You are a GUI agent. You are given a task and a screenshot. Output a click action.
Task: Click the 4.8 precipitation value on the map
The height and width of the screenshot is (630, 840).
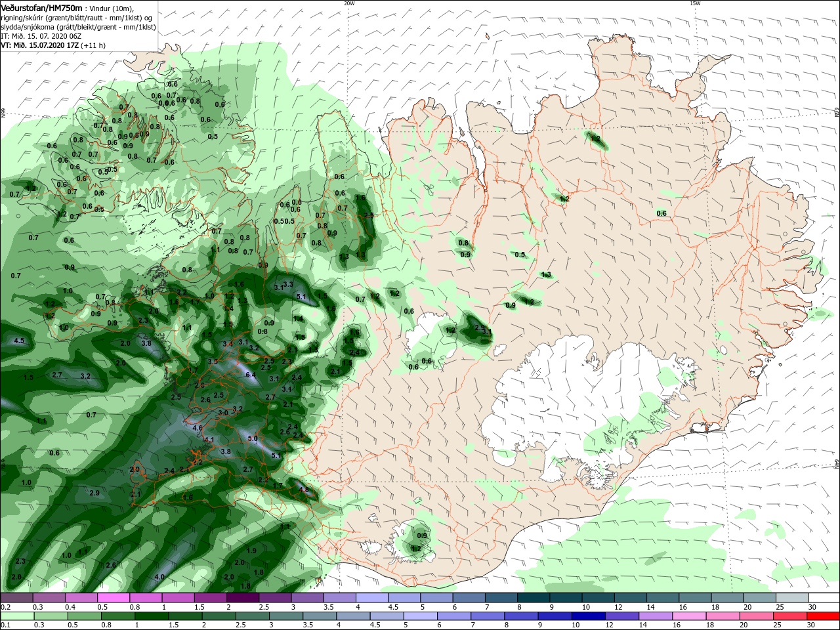pos(303,490)
